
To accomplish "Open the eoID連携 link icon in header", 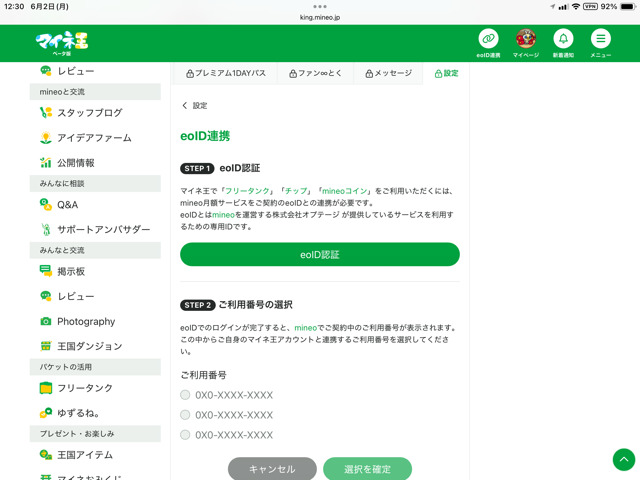I will pyautogui.click(x=488, y=39).
